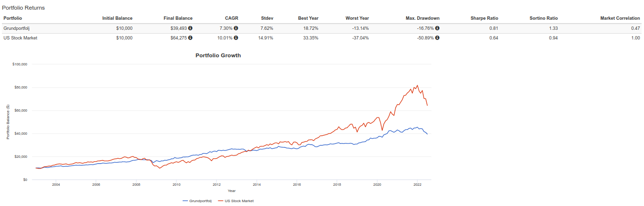The width and height of the screenshot is (644, 206).
Task: Show info for -50.89% max drawdown
Action: tap(437, 38)
